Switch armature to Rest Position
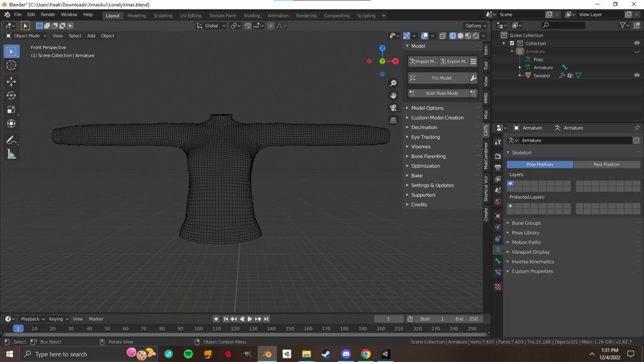The width and height of the screenshot is (644, 362). [606, 165]
